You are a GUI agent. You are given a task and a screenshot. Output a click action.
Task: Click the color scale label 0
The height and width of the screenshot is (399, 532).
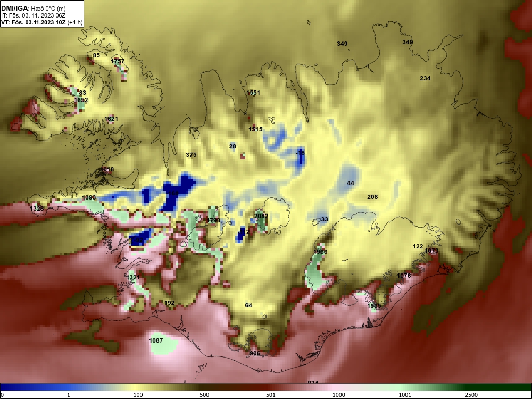2,395
